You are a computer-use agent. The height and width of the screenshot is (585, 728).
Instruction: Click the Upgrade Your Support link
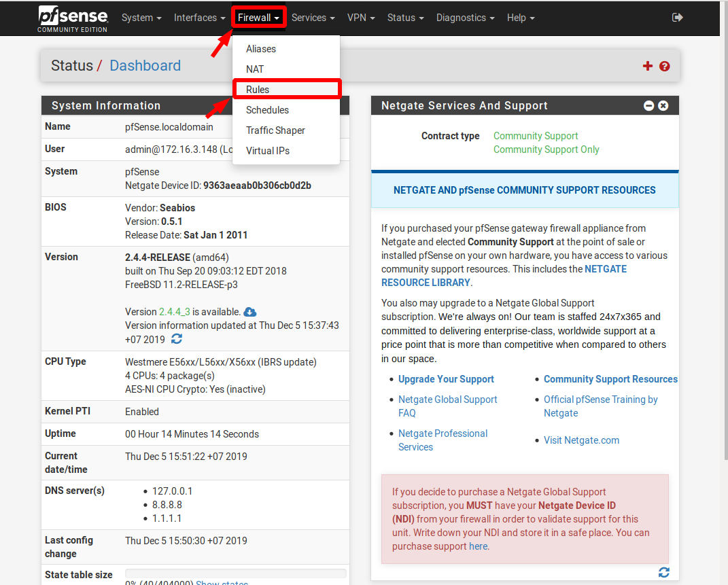pyautogui.click(x=446, y=379)
